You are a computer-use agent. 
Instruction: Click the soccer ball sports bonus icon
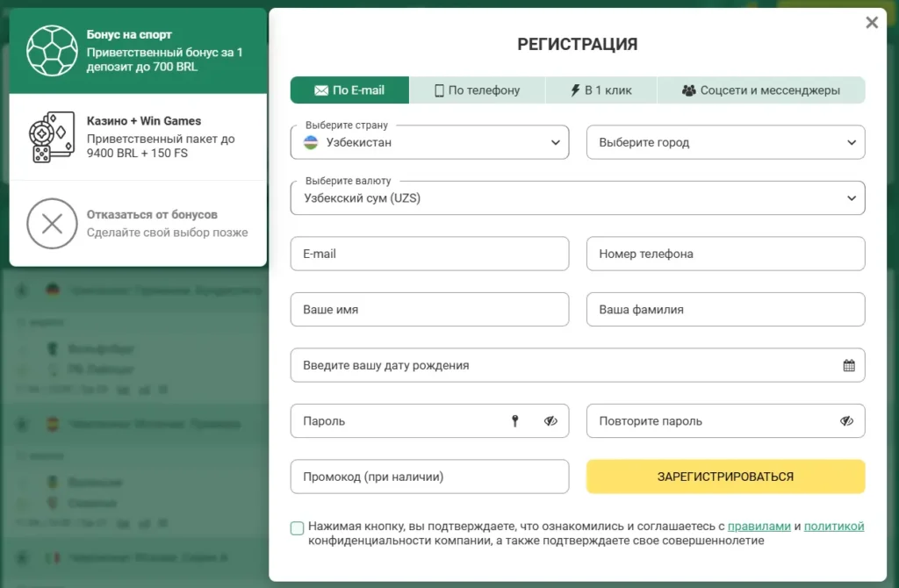(x=53, y=51)
